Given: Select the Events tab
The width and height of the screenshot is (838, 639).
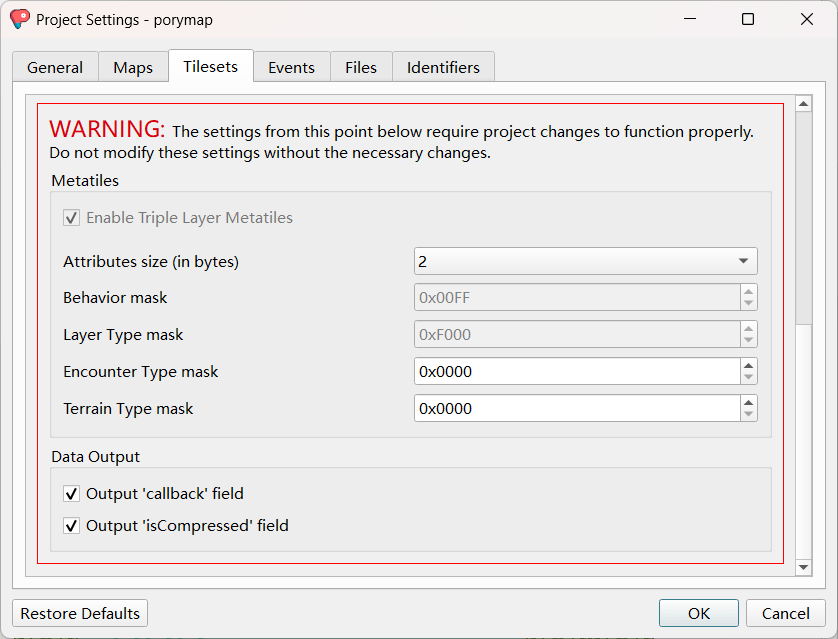Looking at the screenshot, I should (x=291, y=67).
